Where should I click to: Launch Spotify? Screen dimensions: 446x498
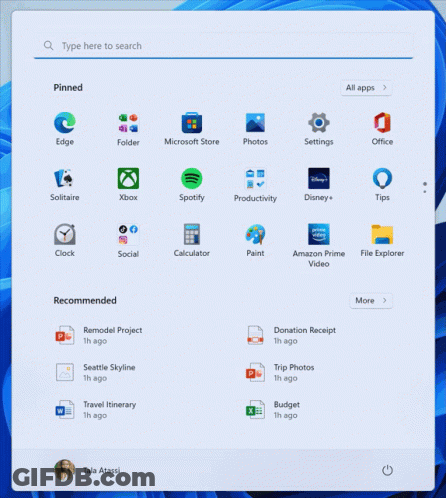(x=192, y=185)
